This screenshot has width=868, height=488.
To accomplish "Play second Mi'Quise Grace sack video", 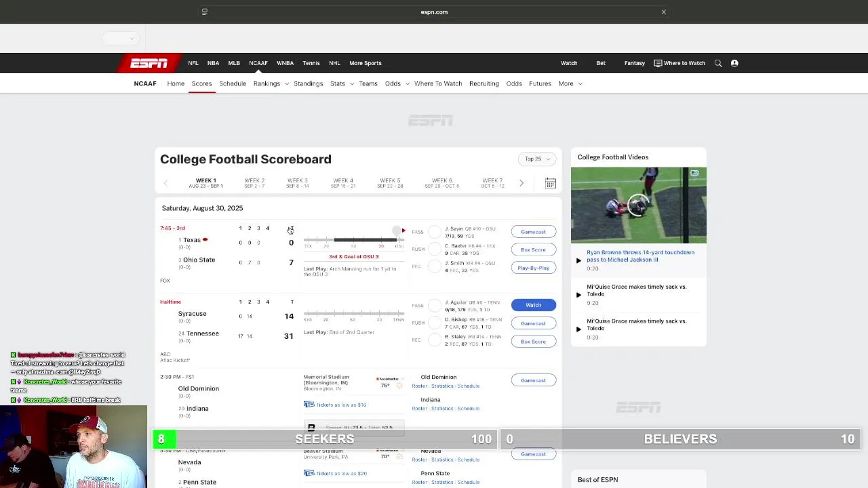I will (x=578, y=329).
